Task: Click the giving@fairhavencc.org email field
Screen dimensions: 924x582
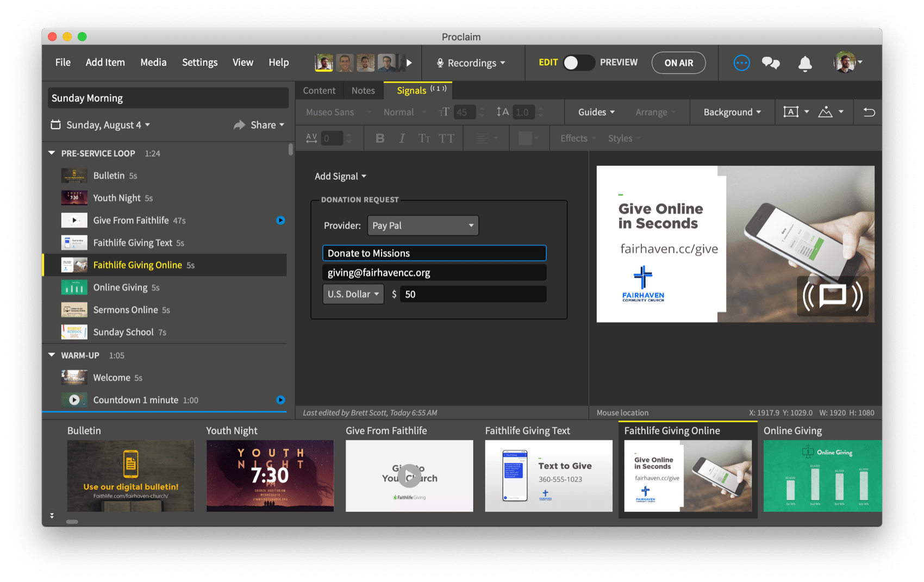Action: pos(434,273)
